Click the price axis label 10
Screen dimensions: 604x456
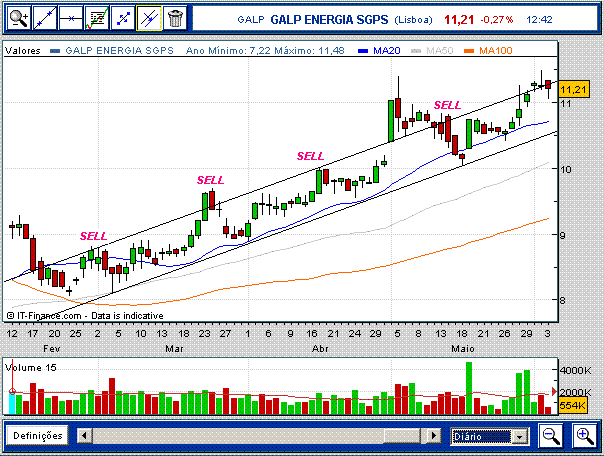tap(566, 169)
